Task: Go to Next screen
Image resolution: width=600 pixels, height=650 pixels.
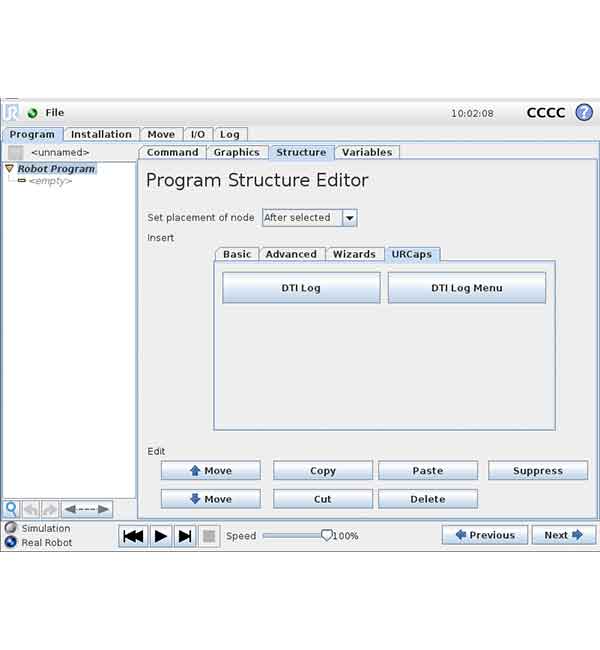Action: pos(564,535)
